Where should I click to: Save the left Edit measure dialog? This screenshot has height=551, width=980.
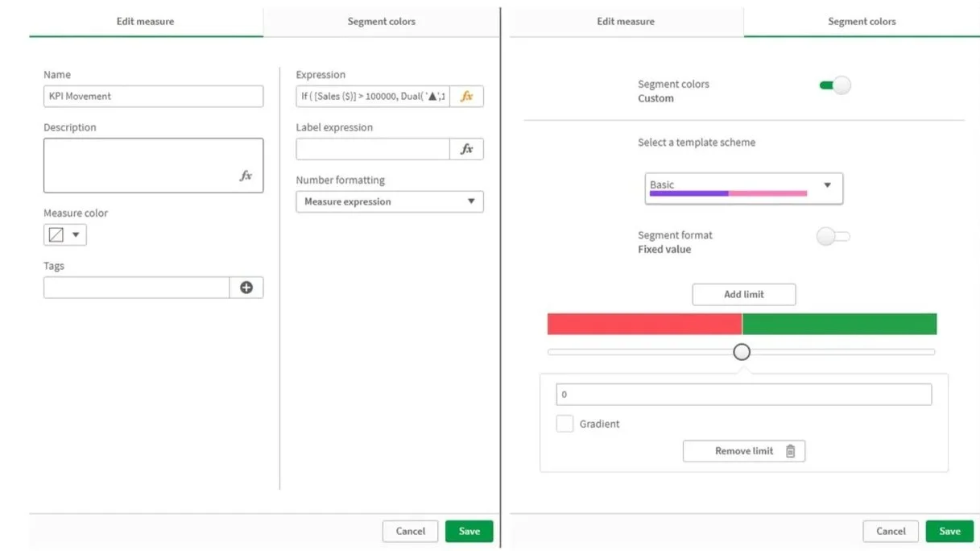click(469, 531)
